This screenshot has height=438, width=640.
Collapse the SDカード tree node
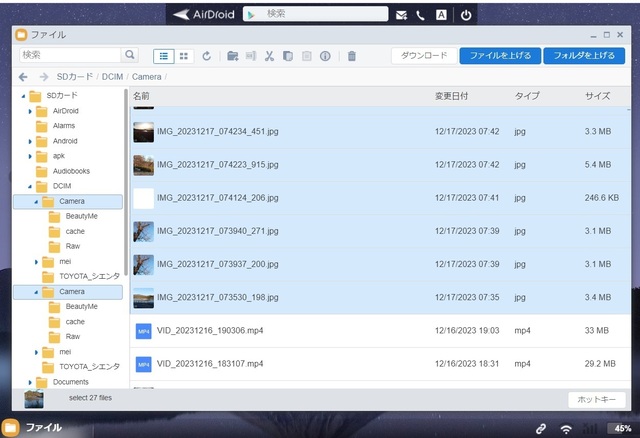point(23,96)
